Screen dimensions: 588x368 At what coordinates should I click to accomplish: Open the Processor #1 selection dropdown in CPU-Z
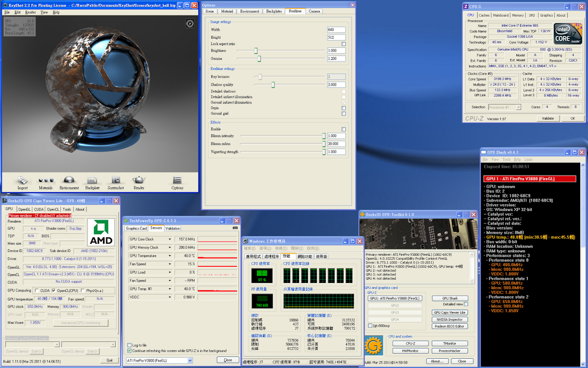pos(504,107)
